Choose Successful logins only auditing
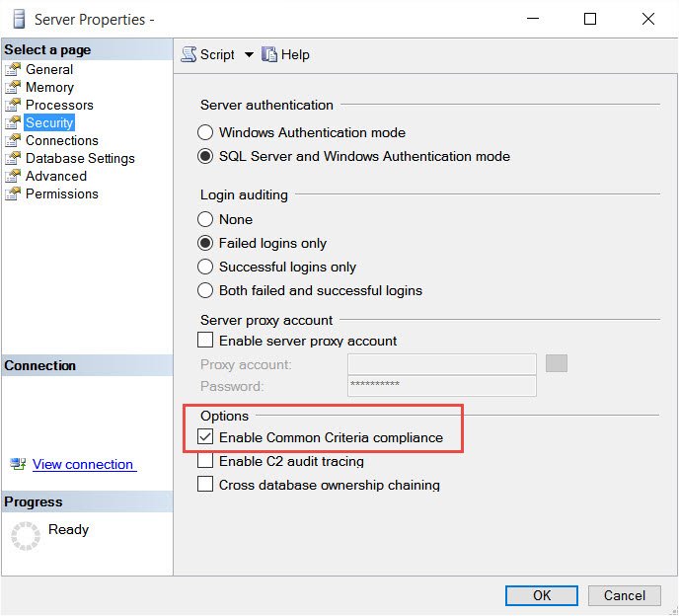Screen dimensions: 679x616 point(205,267)
